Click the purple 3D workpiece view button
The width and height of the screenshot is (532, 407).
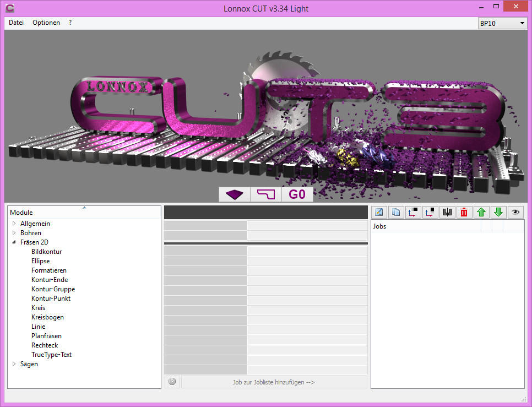235,194
